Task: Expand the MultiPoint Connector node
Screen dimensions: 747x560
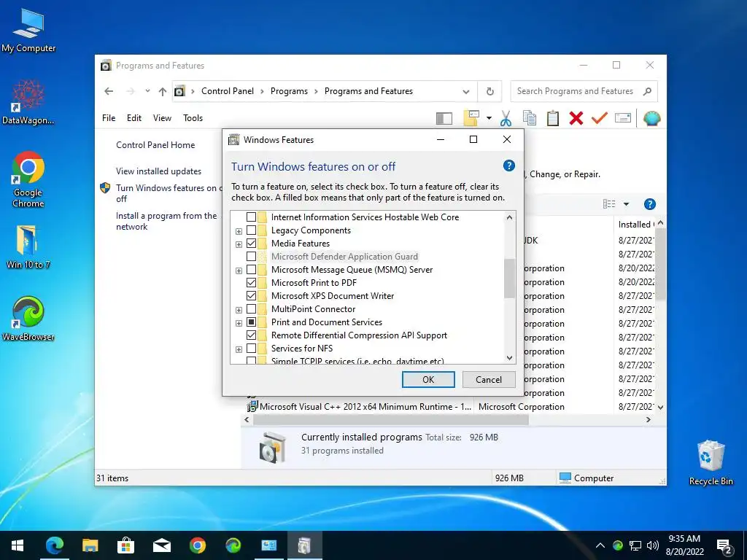Action: pos(239,310)
